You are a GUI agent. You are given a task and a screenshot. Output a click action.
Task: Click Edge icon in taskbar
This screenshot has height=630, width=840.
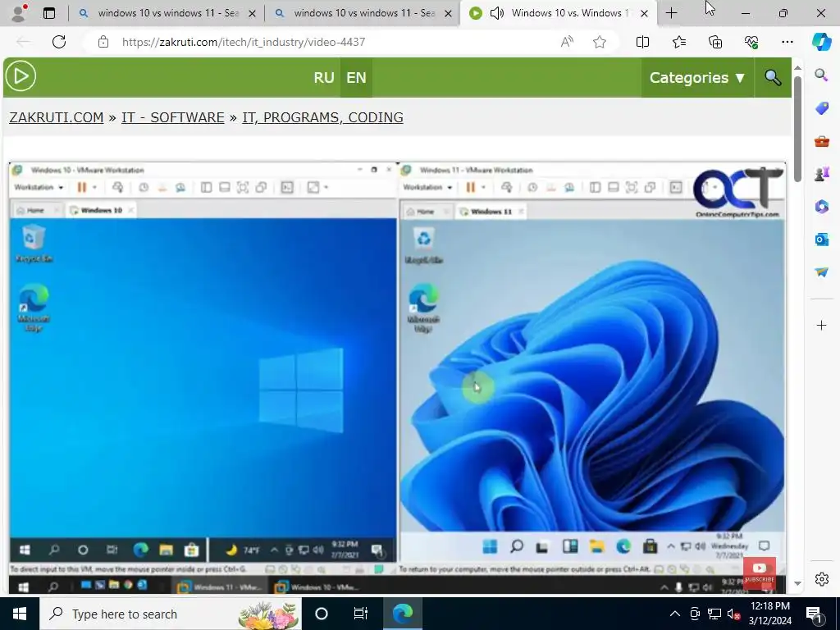click(x=403, y=614)
